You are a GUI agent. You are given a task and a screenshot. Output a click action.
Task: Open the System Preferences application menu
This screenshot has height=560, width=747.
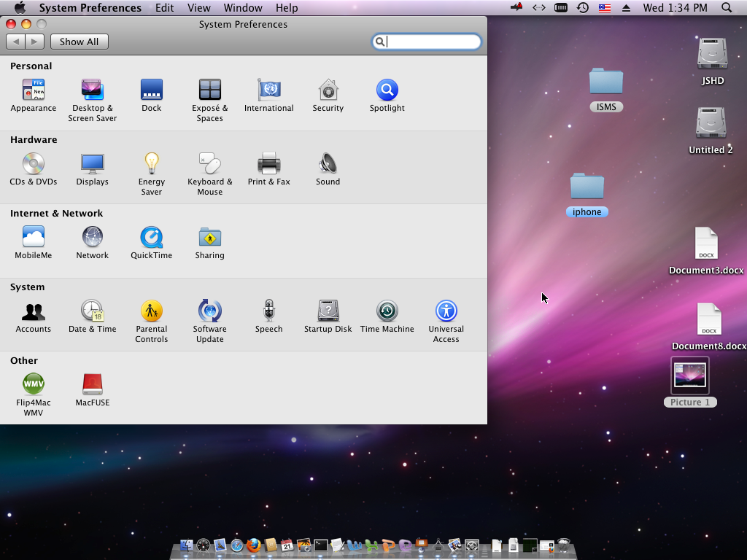pyautogui.click(x=90, y=7)
